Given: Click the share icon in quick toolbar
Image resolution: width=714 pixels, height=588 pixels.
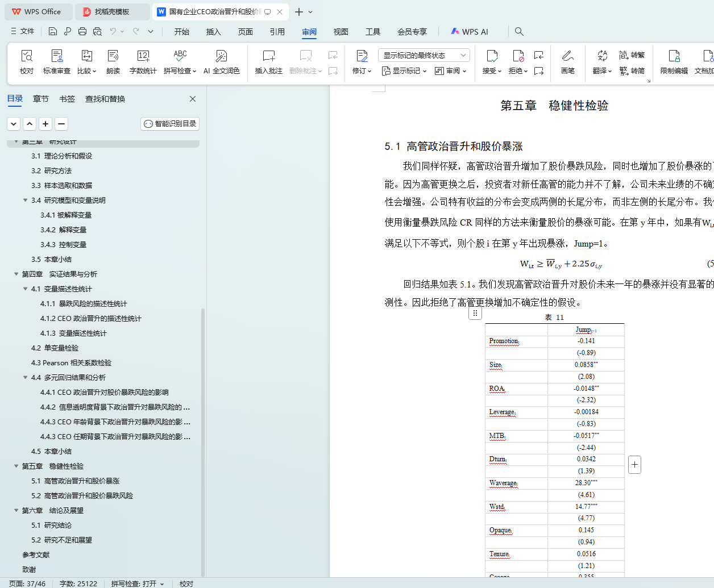Looking at the screenshot, I should [68, 31].
